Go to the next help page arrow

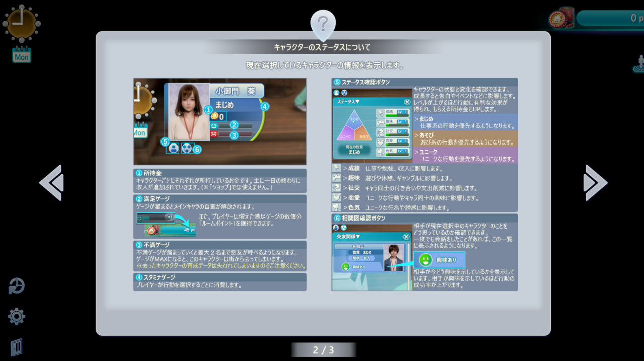(595, 183)
